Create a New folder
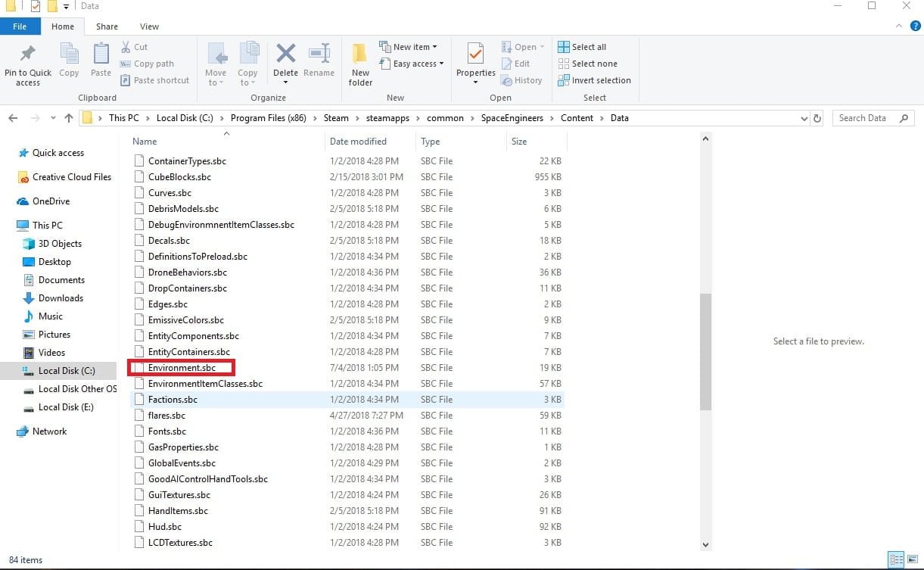 [x=360, y=64]
